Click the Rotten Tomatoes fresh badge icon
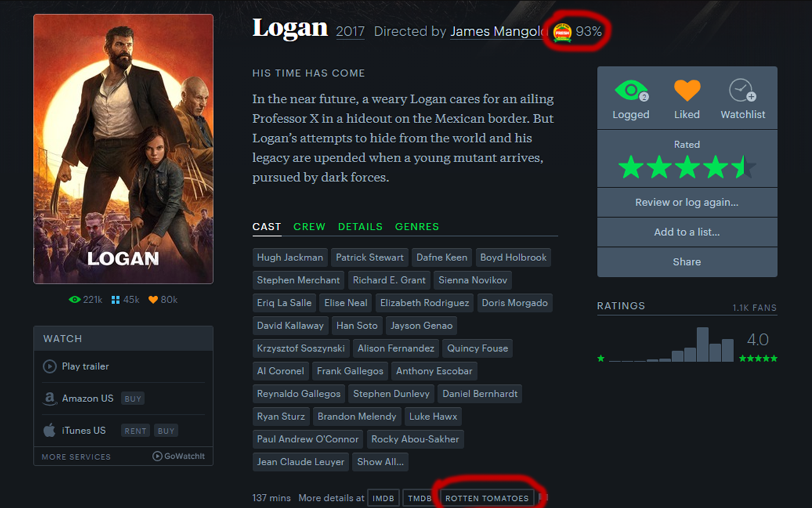Screen dimensions: 812x508 [562, 32]
